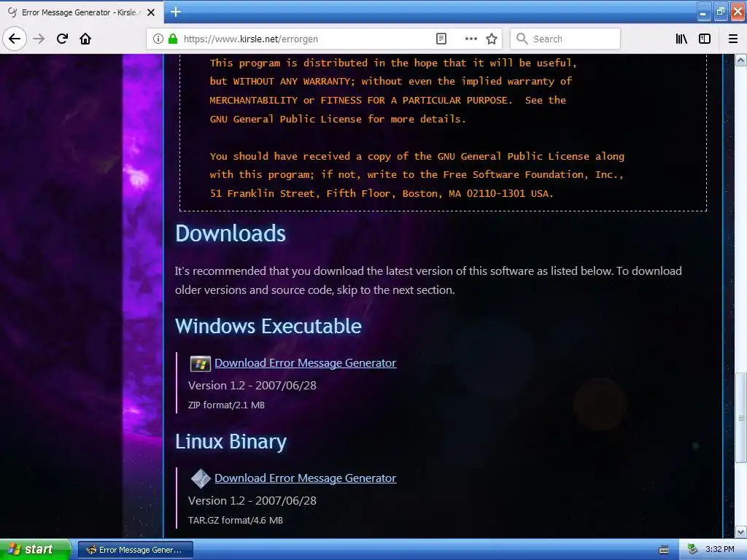View the green padlock connection details
Screen dimensions: 747x560
pyautogui.click(x=173, y=39)
